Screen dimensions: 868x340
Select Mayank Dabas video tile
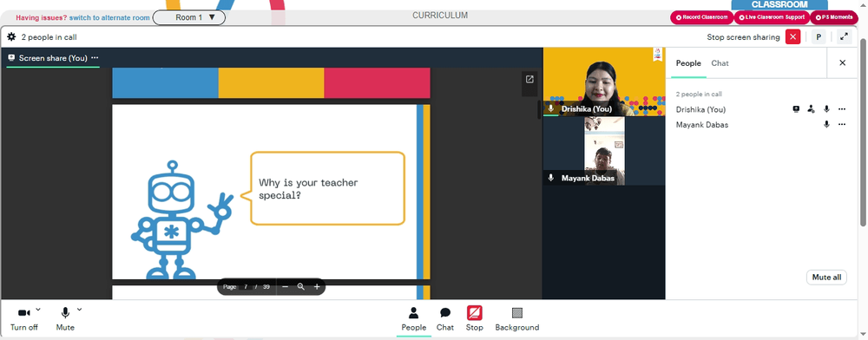(x=604, y=150)
